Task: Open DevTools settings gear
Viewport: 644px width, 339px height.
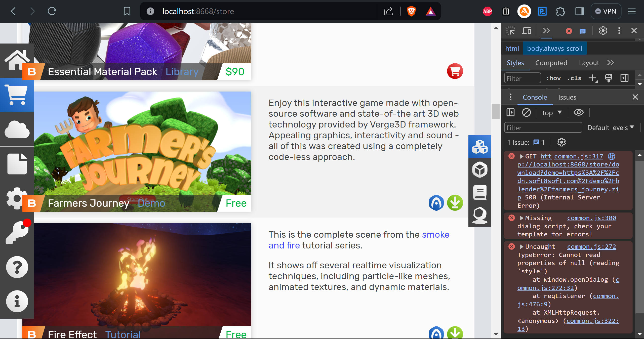Action: pos(603,31)
